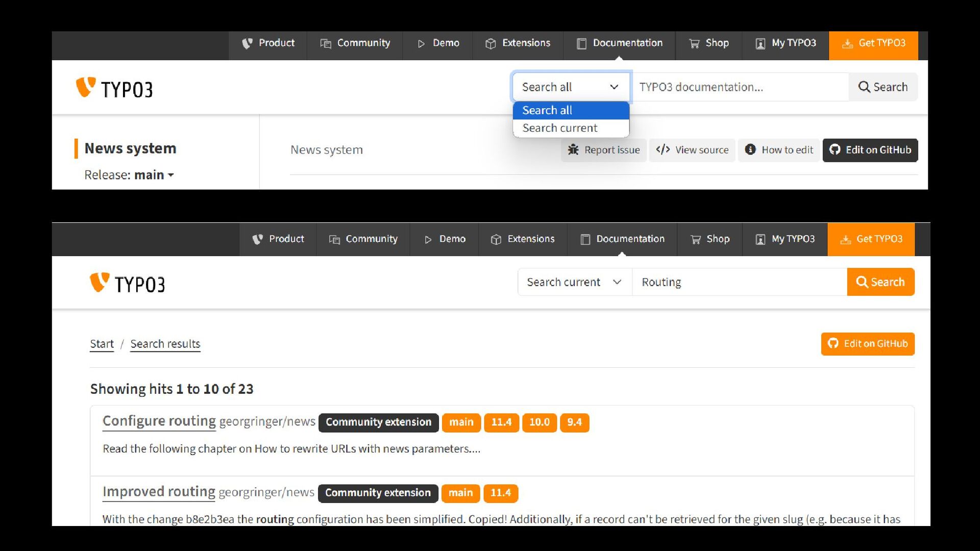Open Extensions item in bottom navigation bar
980x551 pixels.
point(523,239)
